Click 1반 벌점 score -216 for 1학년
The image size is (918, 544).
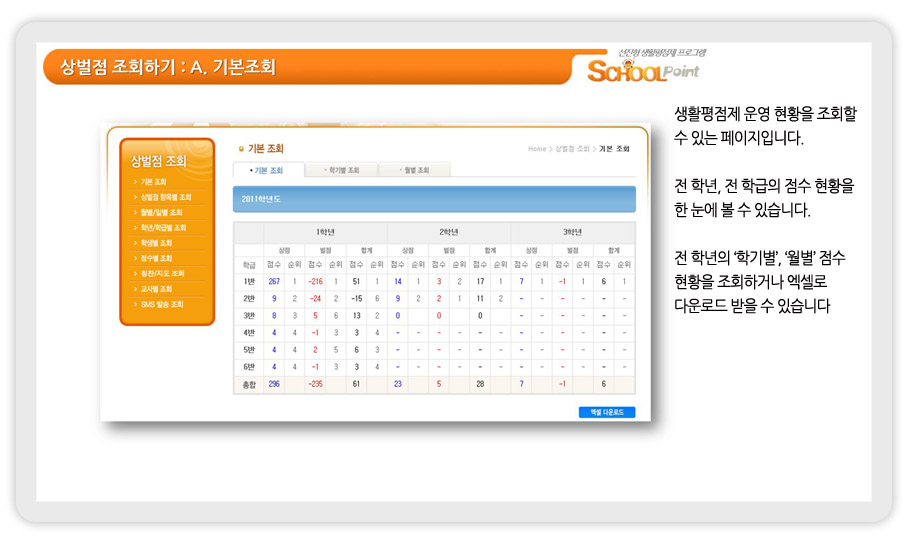(x=315, y=282)
